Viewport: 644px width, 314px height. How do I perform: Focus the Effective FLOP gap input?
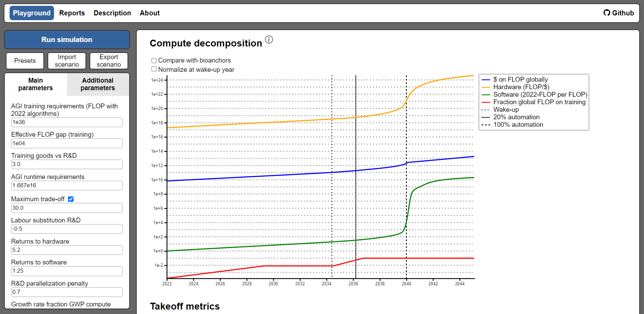point(67,144)
